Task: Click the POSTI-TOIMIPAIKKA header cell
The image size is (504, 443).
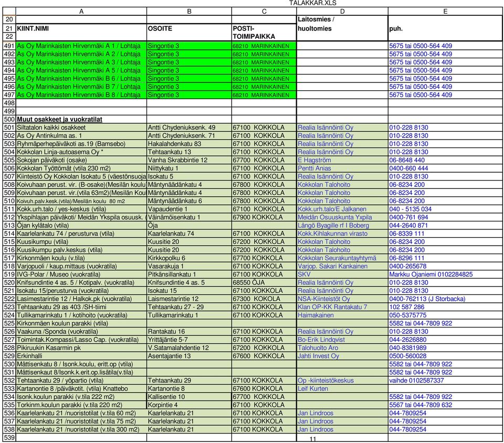Action: (264, 32)
